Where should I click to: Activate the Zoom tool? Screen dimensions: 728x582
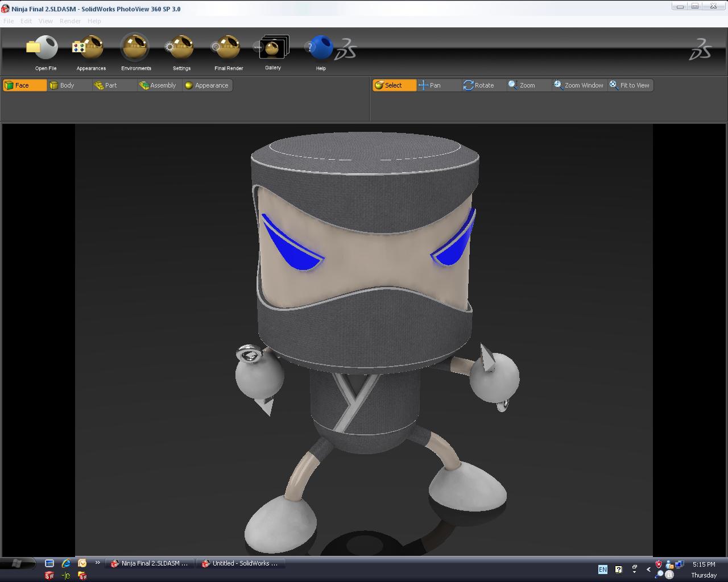[x=529, y=85]
